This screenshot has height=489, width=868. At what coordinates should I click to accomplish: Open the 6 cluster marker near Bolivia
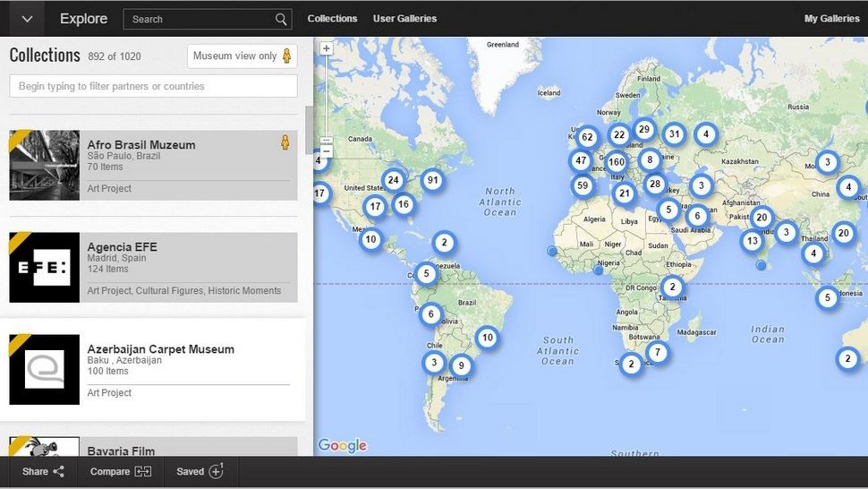[430, 314]
